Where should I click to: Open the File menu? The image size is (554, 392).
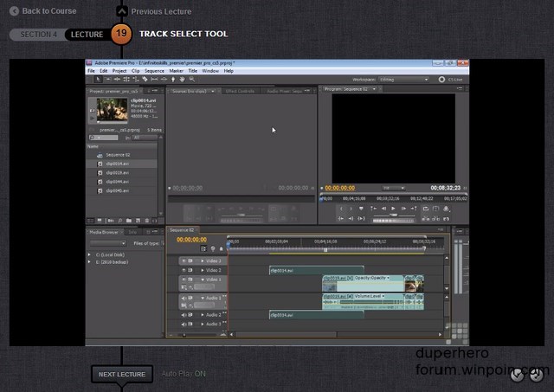click(x=91, y=71)
